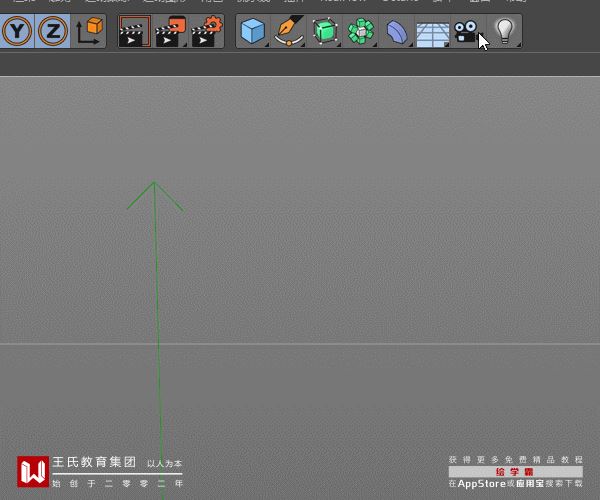Select the spline Pen tool
Image resolution: width=600 pixels, height=500 pixels.
pyautogui.click(x=289, y=31)
